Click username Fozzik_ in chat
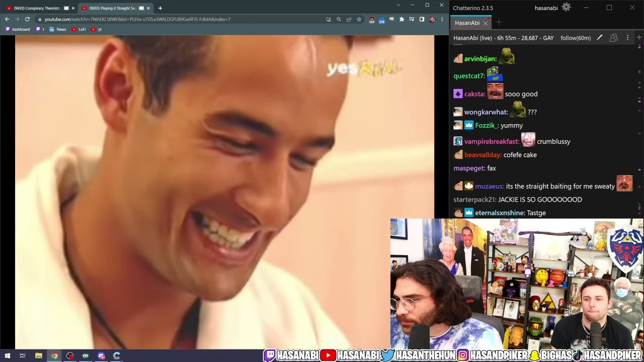The image size is (644, 362). click(x=487, y=125)
